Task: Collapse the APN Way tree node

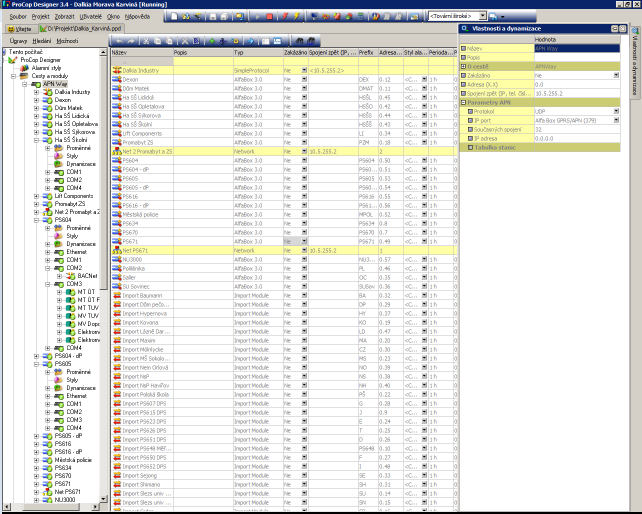Action: point(25,84)
